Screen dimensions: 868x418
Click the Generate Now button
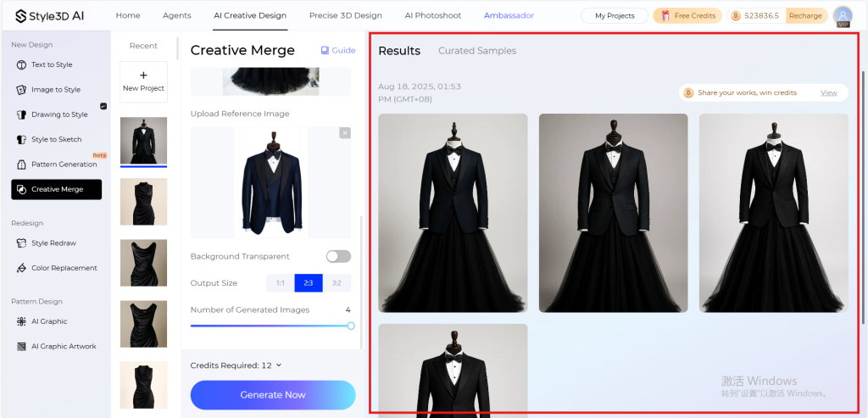click(x=273, y=395)
